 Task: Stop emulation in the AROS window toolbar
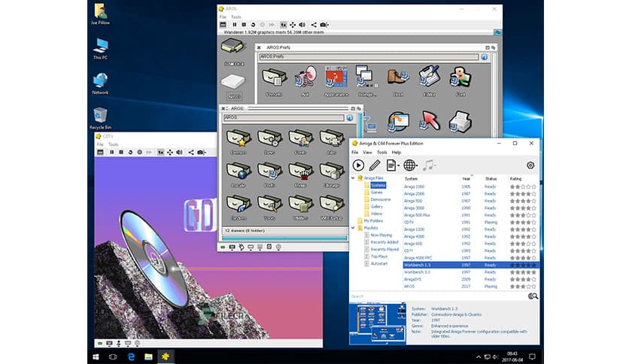coord(244,25)
